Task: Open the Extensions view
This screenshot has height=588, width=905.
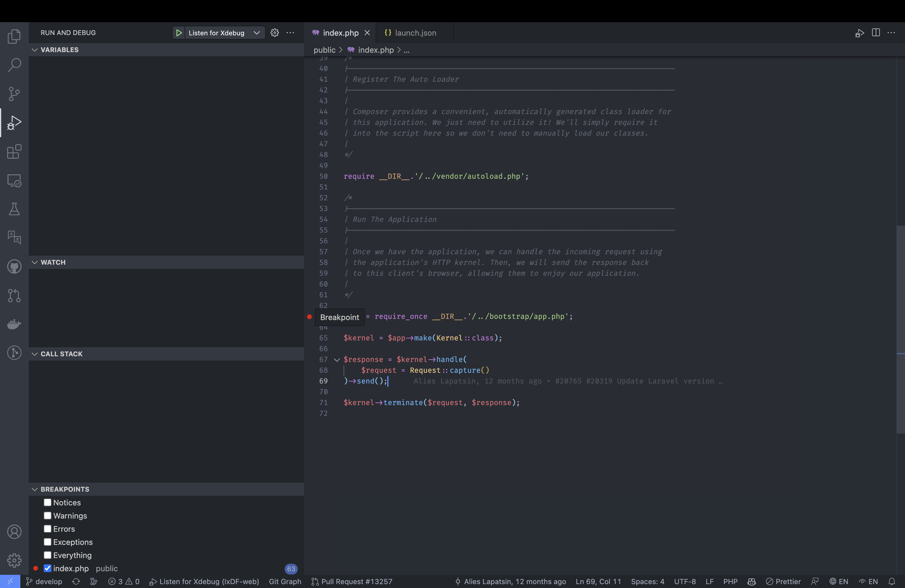Action: pyautogui.click(x=14, y=152)
